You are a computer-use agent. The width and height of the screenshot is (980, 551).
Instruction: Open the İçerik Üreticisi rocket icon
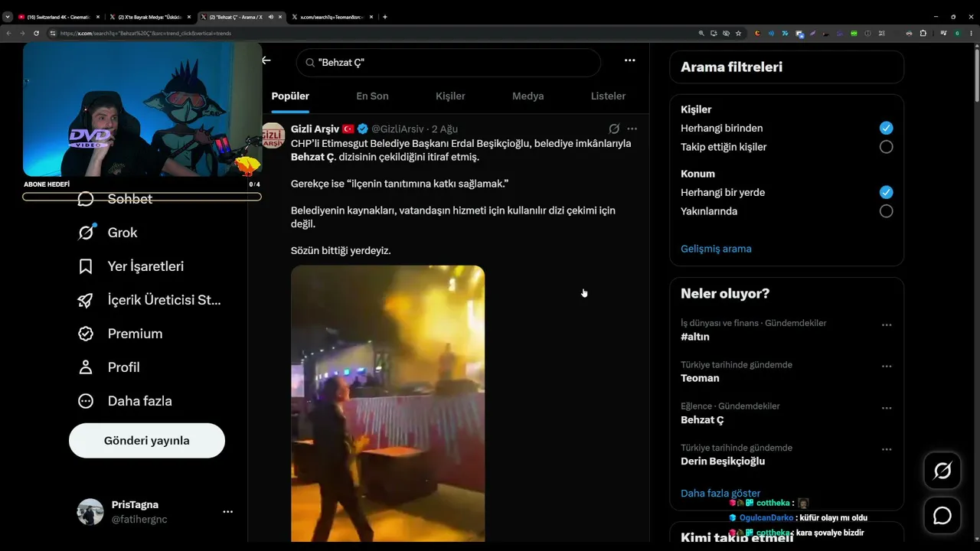click(x=86, y=300)
